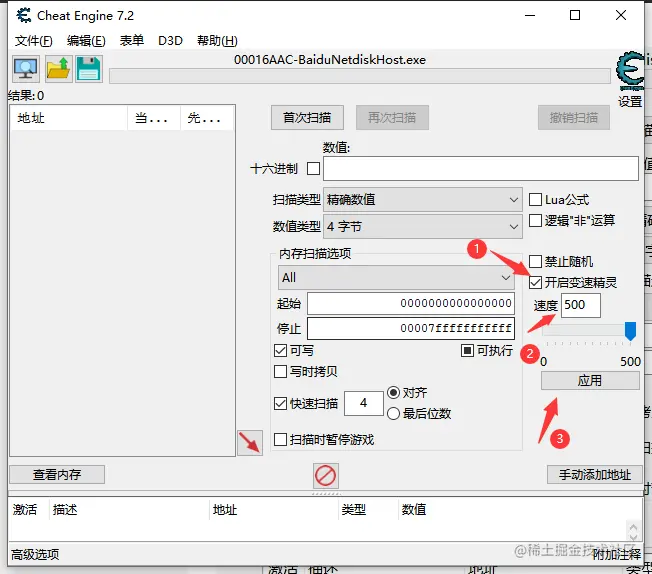The image size is (652, 574).
Task: Open the 表单 menu
Action: coord(131,40)
